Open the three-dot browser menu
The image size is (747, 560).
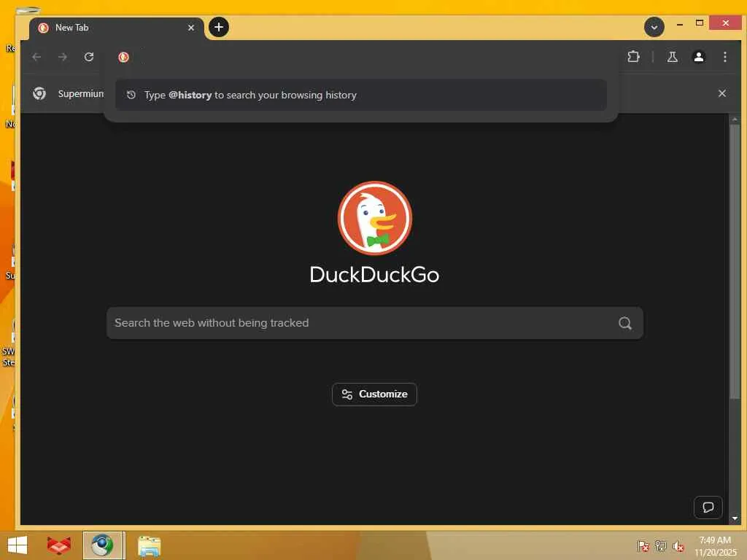tap(724, 57)
